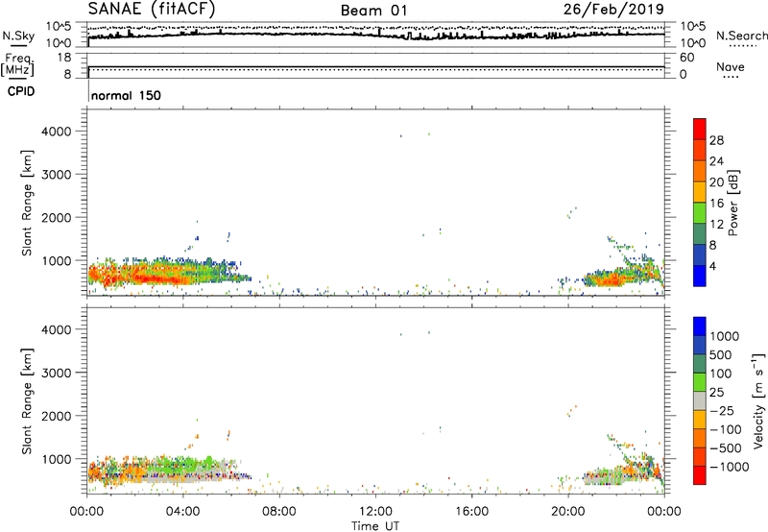Click the Slant Range label of the velocity panel
The width and height of the screenshot is (768, 532).
point(27,401)
